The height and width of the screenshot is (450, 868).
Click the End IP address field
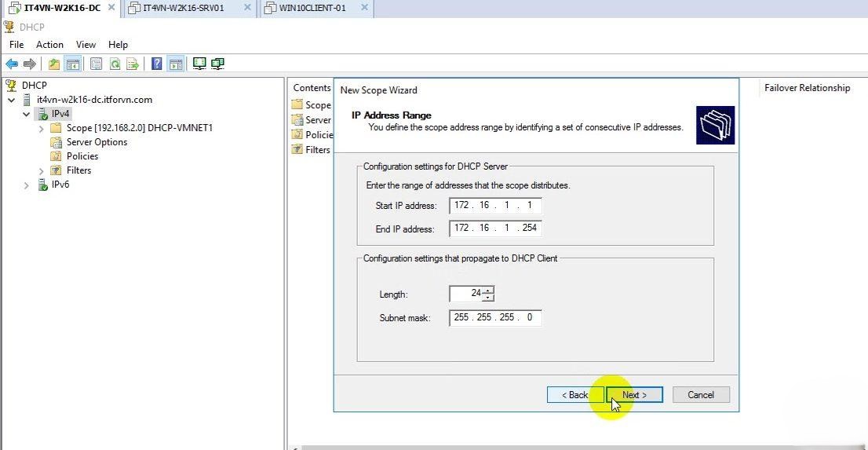coord(495,229)
